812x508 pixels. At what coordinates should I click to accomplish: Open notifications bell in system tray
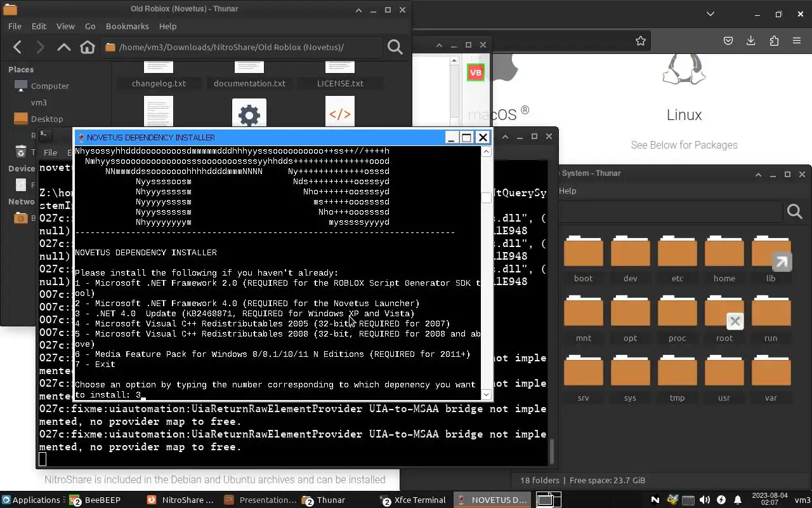pyautogui.click(x=738, y=500)
